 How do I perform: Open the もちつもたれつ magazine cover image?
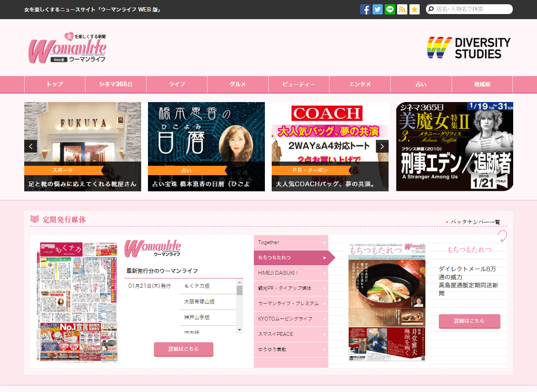coord(387,302)
